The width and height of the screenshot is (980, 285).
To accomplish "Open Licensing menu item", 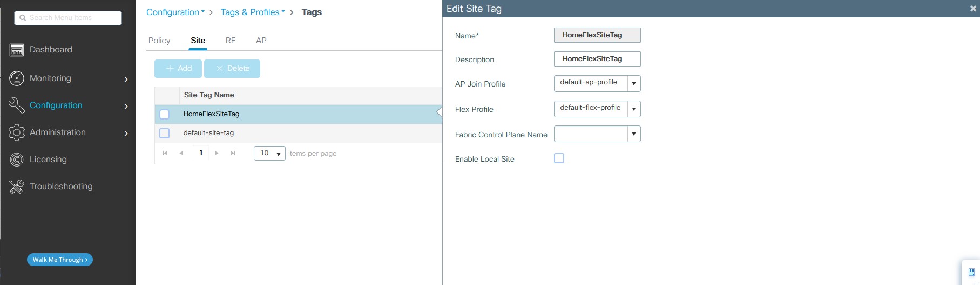I will 48,160.
